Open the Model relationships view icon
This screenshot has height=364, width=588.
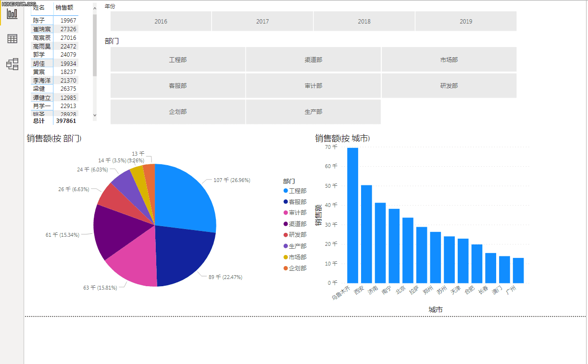(12, 64)
